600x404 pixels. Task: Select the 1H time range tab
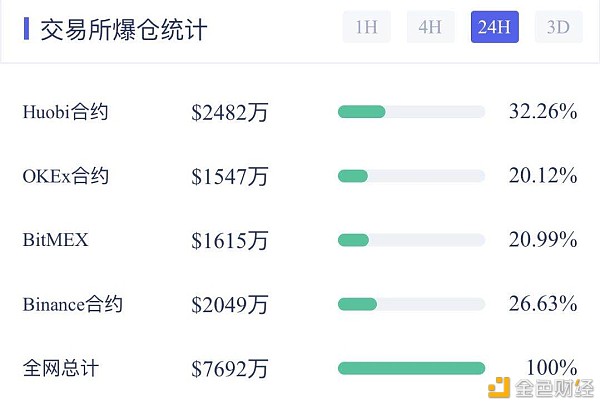click(x=366, y=27)
